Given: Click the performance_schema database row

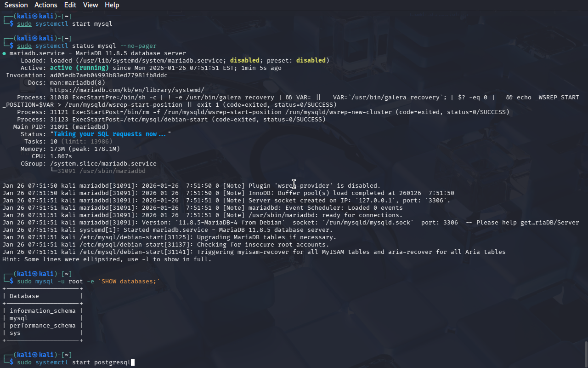Looking at the screenshot, I should [x=42, y=326].
